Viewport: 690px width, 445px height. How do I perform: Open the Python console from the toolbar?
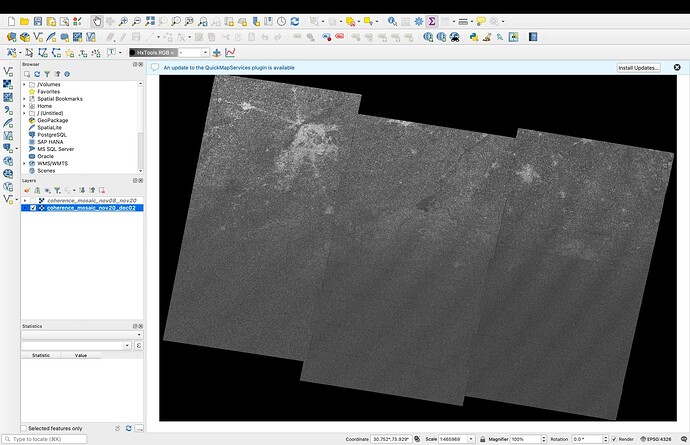point(473,37)
